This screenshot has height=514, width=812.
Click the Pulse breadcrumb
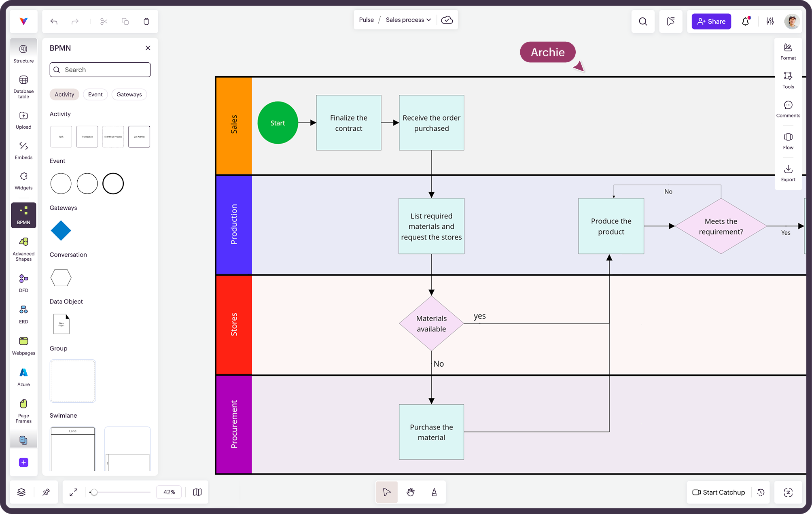click(x=366, y=20)
